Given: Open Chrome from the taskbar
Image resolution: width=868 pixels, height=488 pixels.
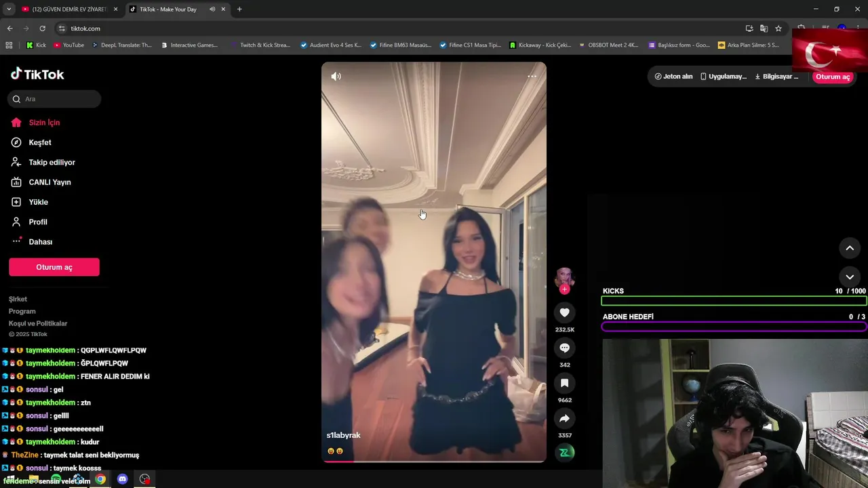Looking at the screenshot, I should coord(100,479).
